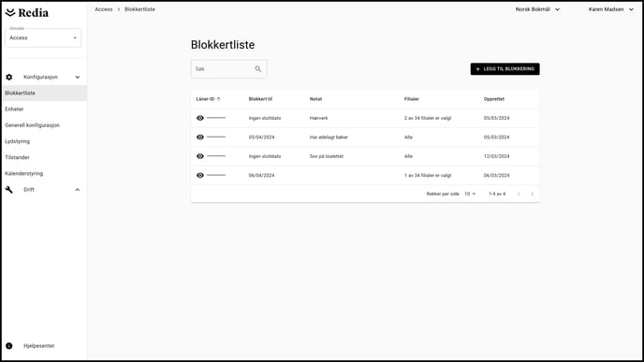
Task: Click the Hærverk note cell
Action: coord(318,118)
